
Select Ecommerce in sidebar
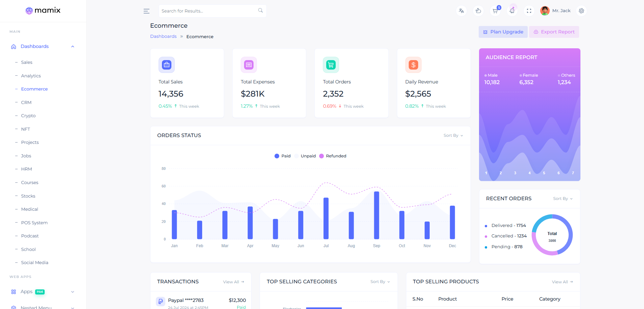pyautogui.click(x=34, y=89)
